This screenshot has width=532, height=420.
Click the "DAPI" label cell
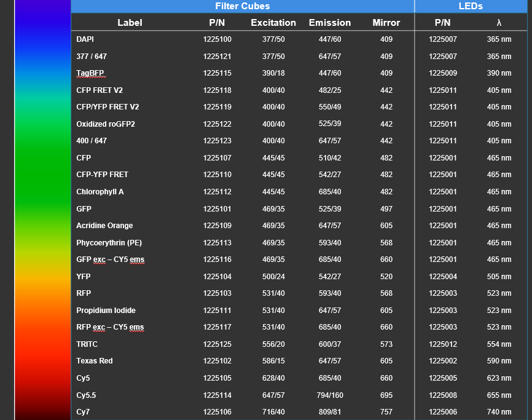pos(85,39)
